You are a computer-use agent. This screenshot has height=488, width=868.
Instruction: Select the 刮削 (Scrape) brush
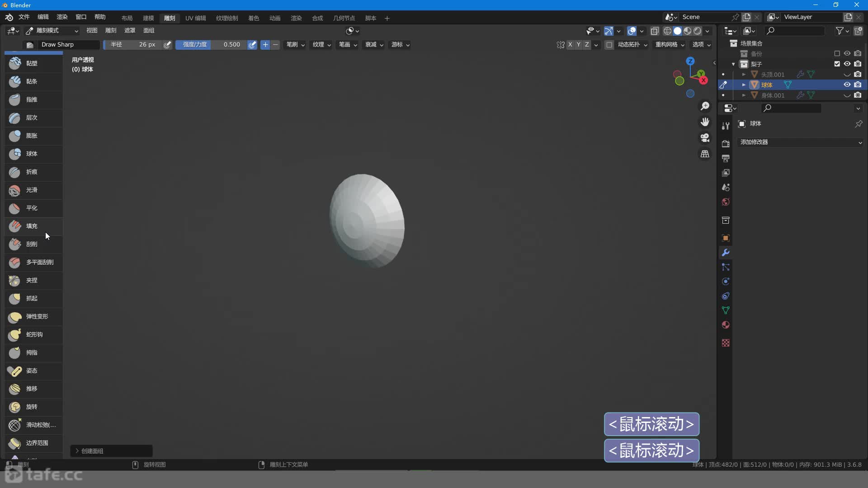pyautogui.click(x=33, y=244)
